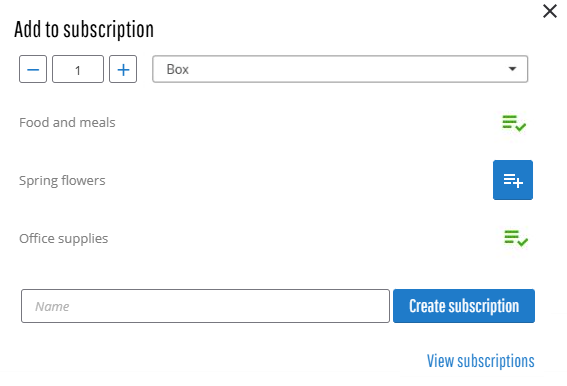Focus the subscription Name input field

(205, 306)
